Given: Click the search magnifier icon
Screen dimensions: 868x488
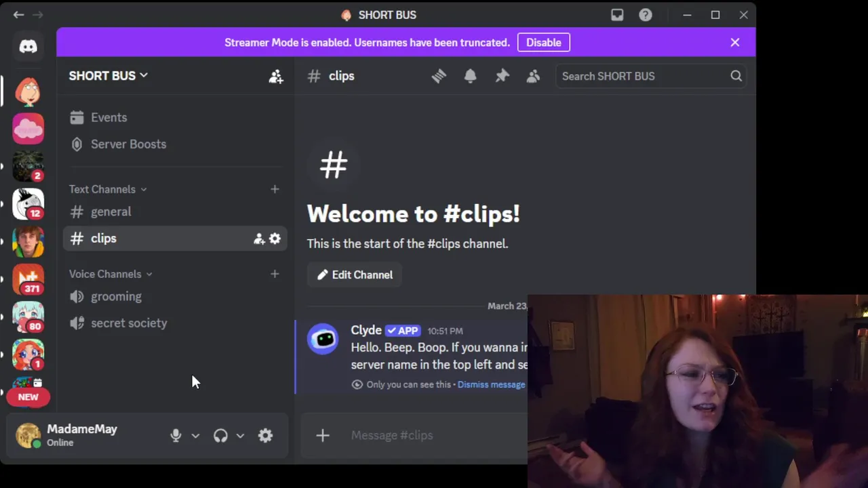Looking at the screenshot, I should point(736,76).
